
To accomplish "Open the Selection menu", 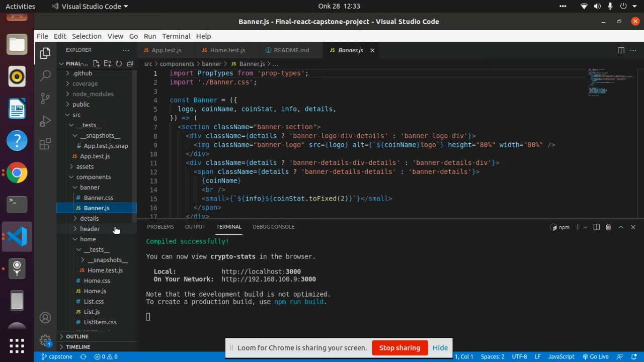I will (87, 36).
